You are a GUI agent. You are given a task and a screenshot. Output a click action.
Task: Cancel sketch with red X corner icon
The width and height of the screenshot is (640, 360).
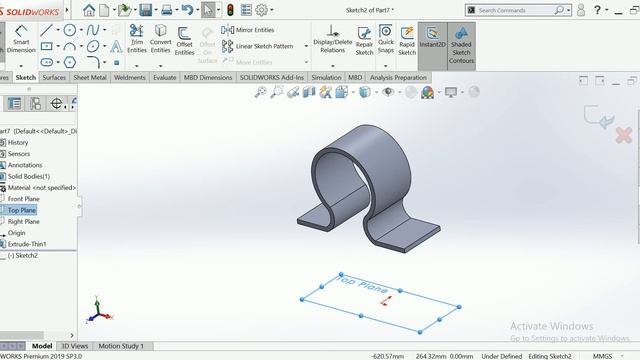tap(624, 136)
